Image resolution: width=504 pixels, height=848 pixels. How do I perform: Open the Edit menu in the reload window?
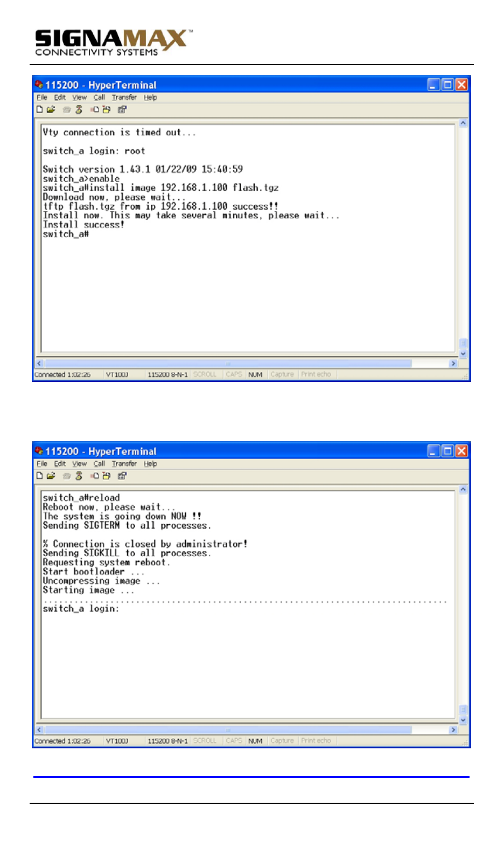click(60, 464)
